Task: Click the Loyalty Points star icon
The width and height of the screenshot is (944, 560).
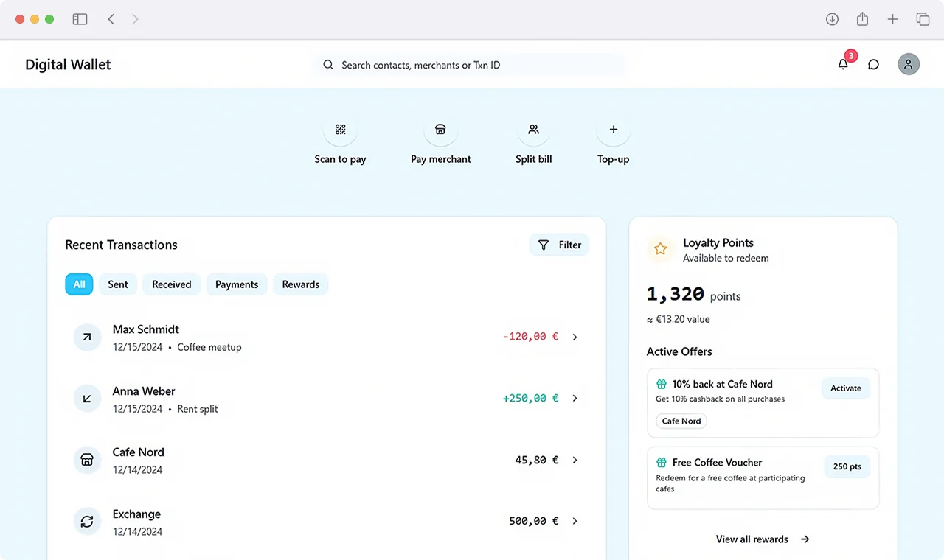Action: click(661, 249)
